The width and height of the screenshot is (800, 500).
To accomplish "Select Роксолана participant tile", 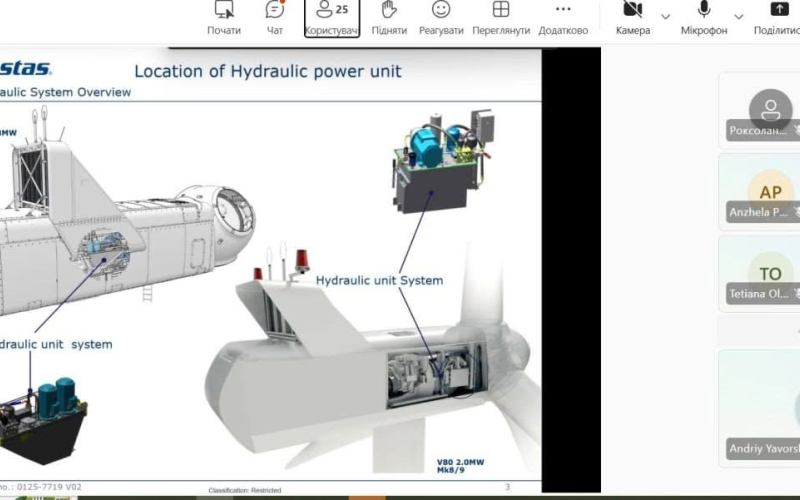I will coord(759,111).
